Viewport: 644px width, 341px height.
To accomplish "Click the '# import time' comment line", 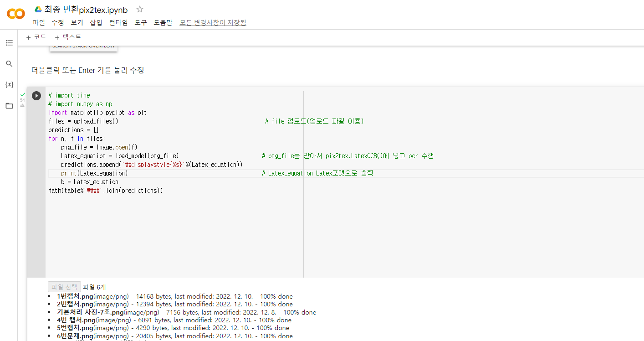I will 69,95.
